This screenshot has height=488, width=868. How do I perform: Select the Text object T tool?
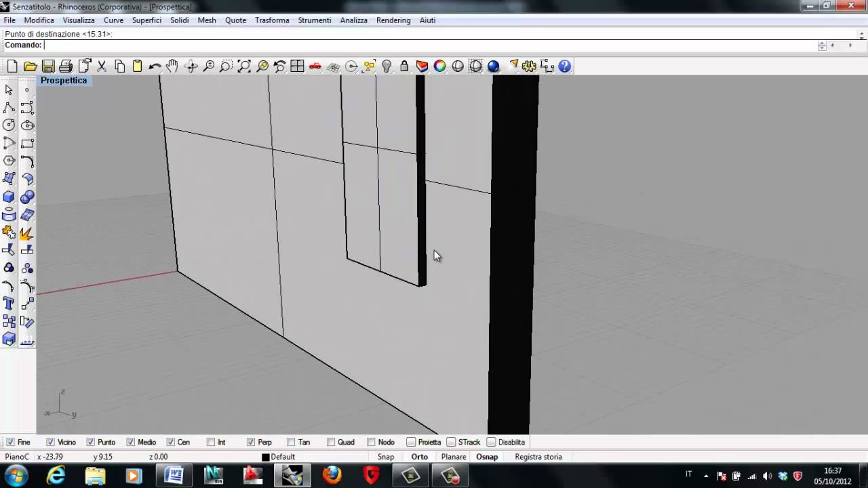point(9,304)
